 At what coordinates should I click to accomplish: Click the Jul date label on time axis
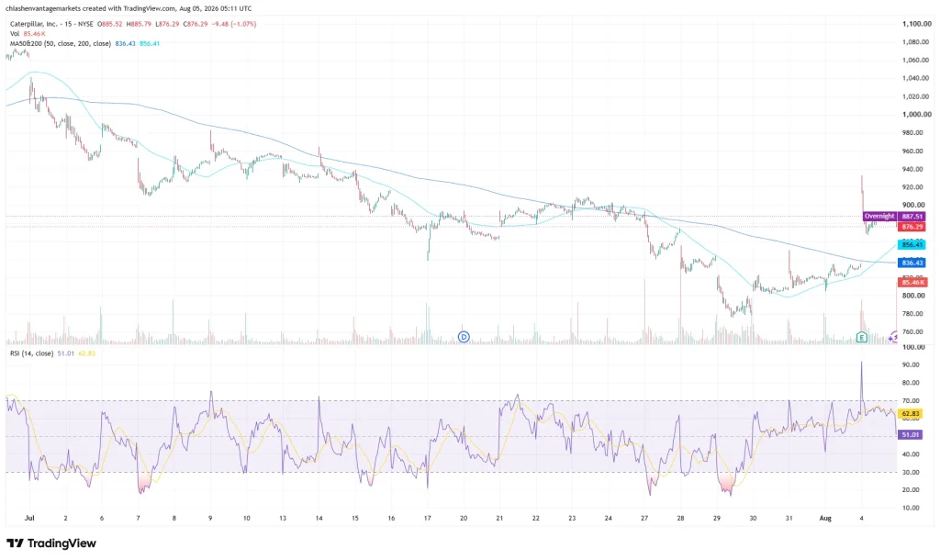point(29,518)
